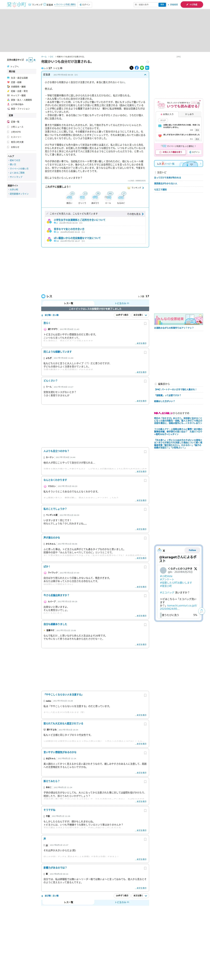Viewport: 210px width, 980px height.
Task: Bookmark the どんくさい？ reply
Action: 145,381
